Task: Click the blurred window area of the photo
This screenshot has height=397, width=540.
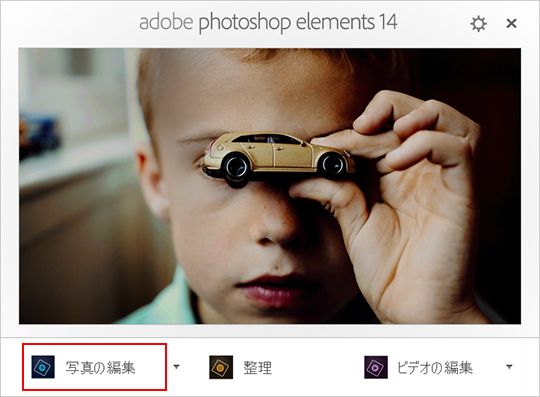Action: (74, 114)
